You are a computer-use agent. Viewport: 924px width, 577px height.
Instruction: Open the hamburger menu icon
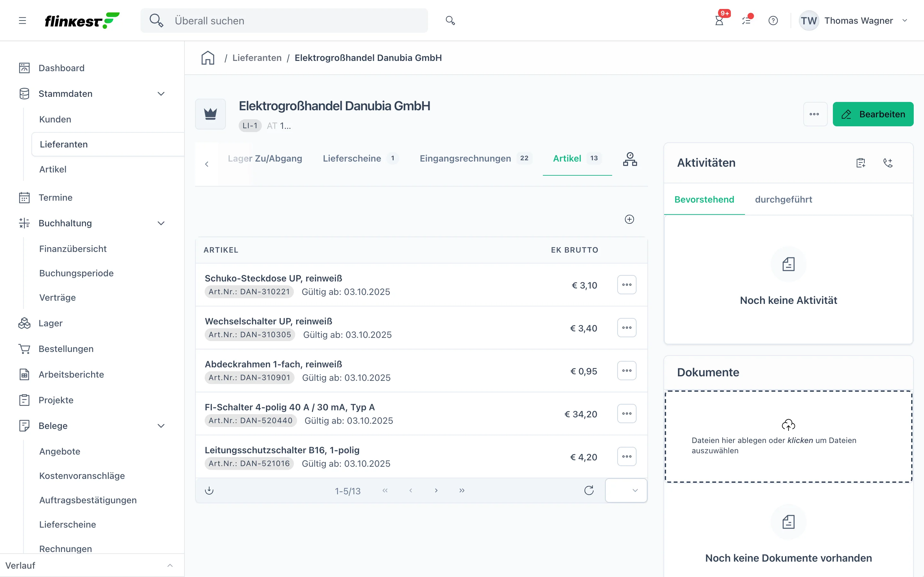tap(22, 21)
